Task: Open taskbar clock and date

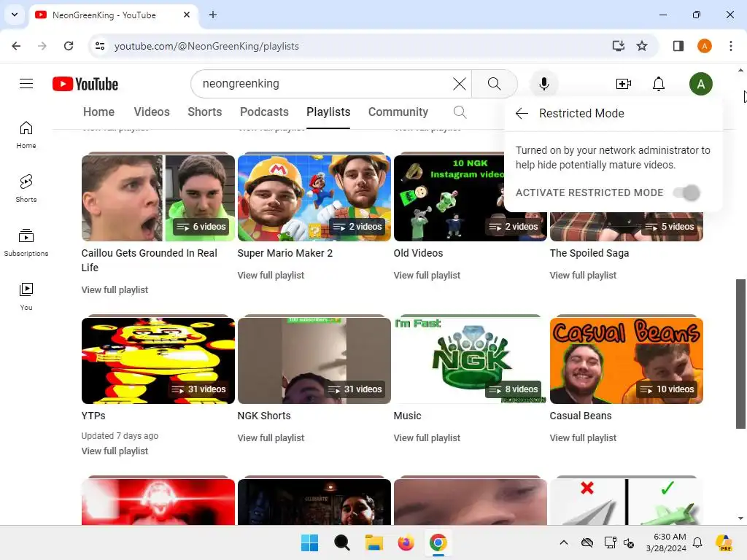Action: [666, 542]
